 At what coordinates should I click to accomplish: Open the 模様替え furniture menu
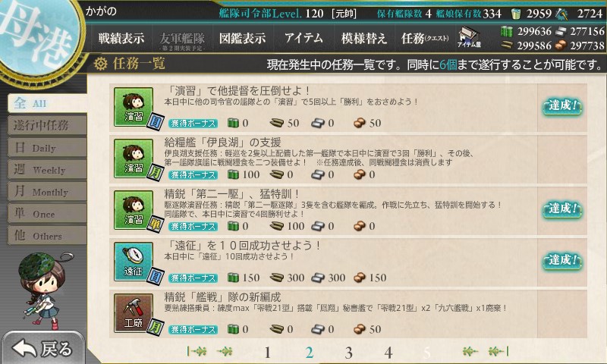[363, 38]
